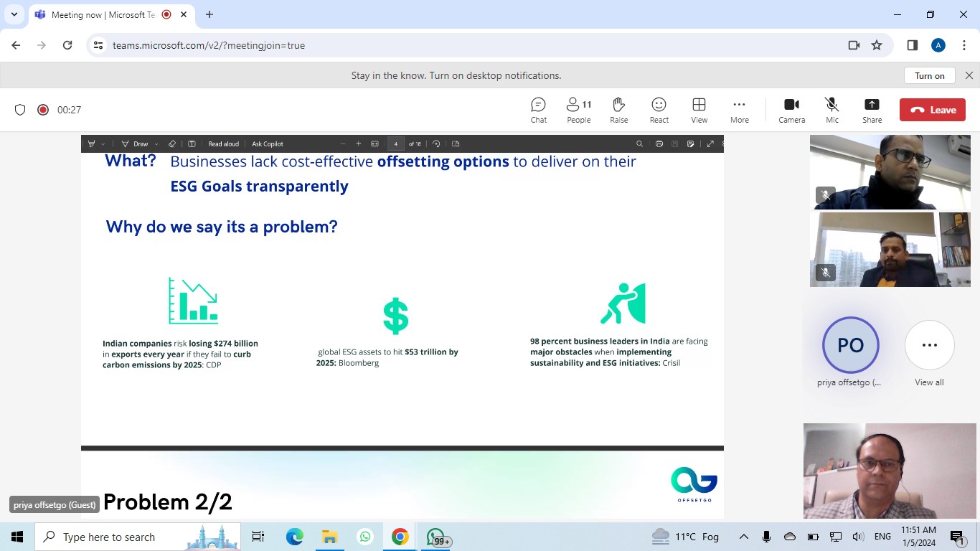This screenshot has height=551, width=980.
Task: Rotate the PDF page
Action: click(x=436, y=143)
